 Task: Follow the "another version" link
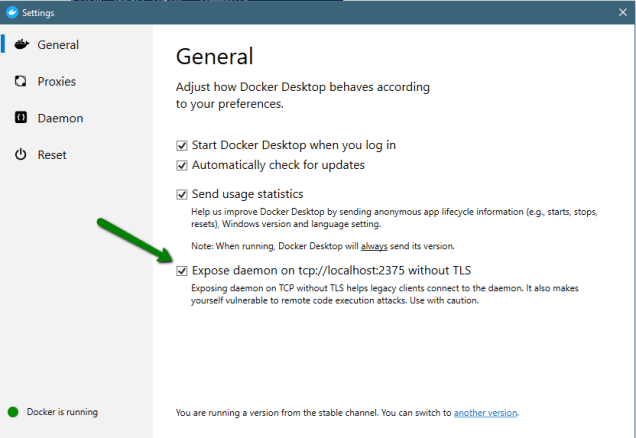click(485, 412)
